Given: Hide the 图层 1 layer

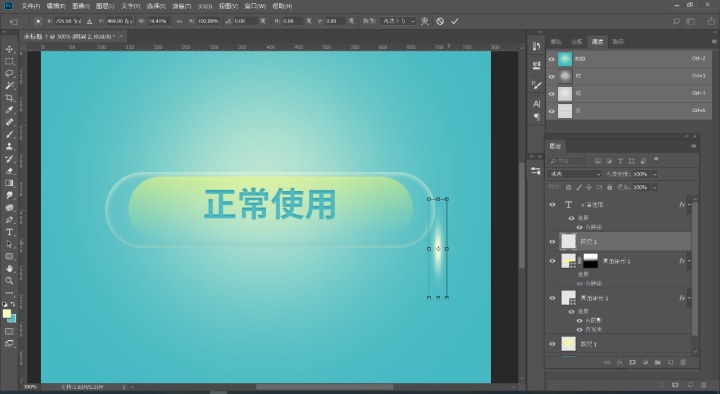Looking at the screenshot, I should (x=552, y=344).
